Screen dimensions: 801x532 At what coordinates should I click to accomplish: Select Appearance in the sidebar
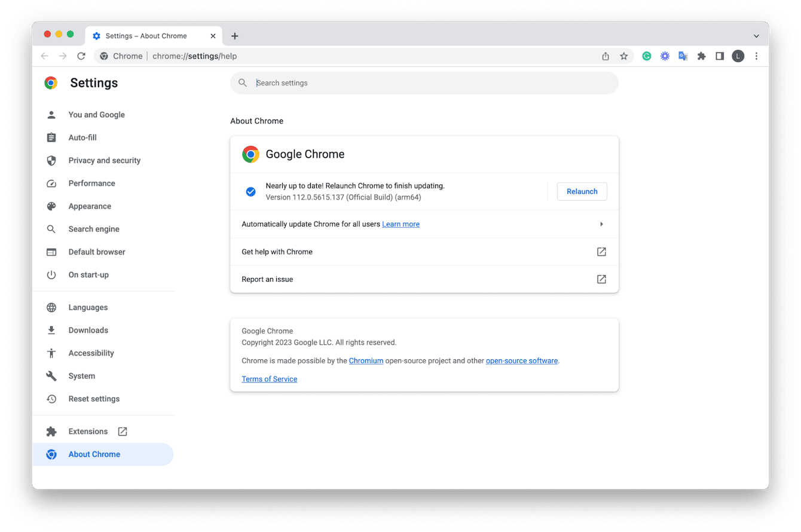90,206
